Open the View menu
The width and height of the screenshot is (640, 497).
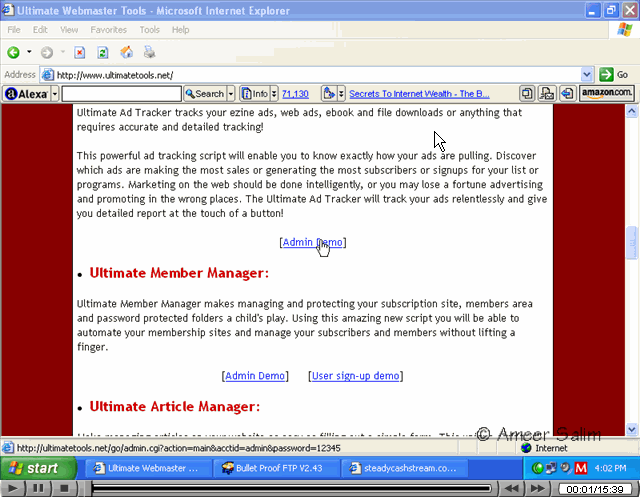pos(69,30)
